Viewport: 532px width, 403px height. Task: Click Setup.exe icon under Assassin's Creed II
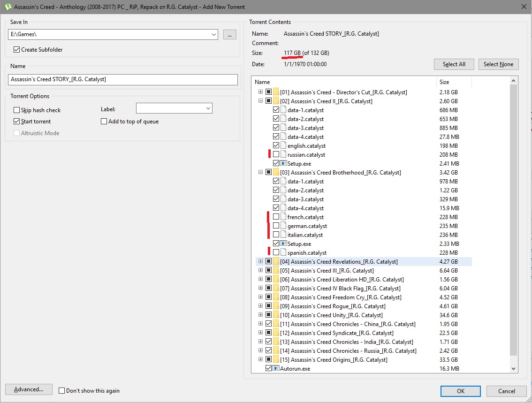click(x=284, y=163)
